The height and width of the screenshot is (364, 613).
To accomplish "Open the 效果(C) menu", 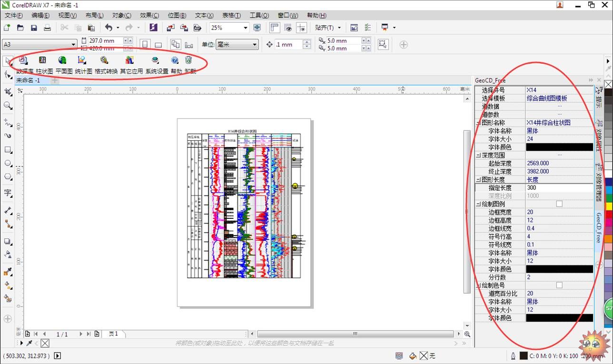I will click(x=149, y=15).
